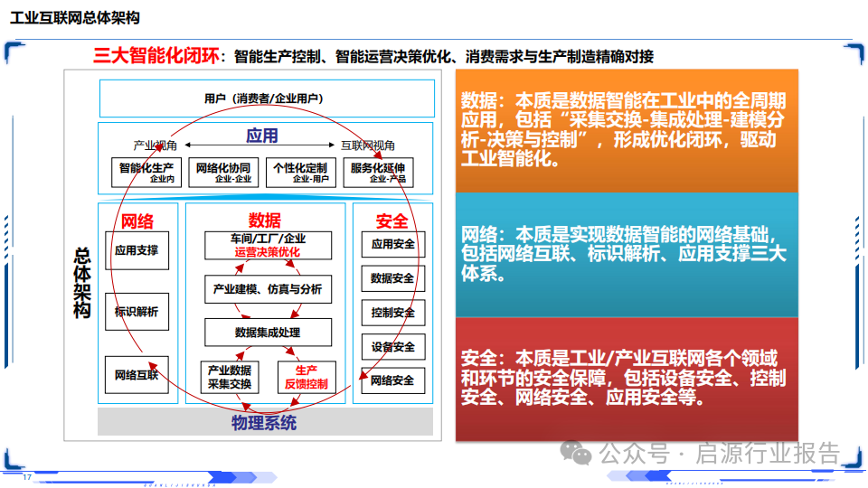Click the 标识解析 box
The width and height of the screenshot is (868, 488).
pos(137,312)
